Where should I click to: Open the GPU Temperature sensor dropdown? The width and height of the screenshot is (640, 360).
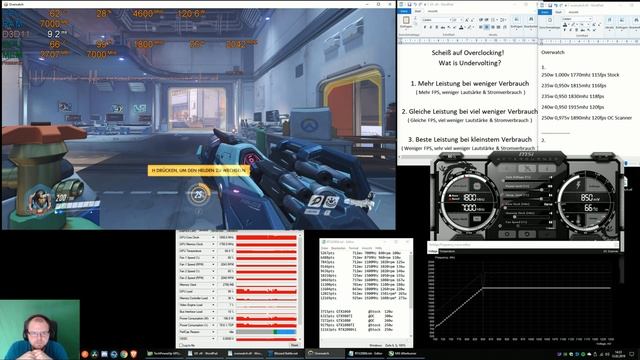213,251
